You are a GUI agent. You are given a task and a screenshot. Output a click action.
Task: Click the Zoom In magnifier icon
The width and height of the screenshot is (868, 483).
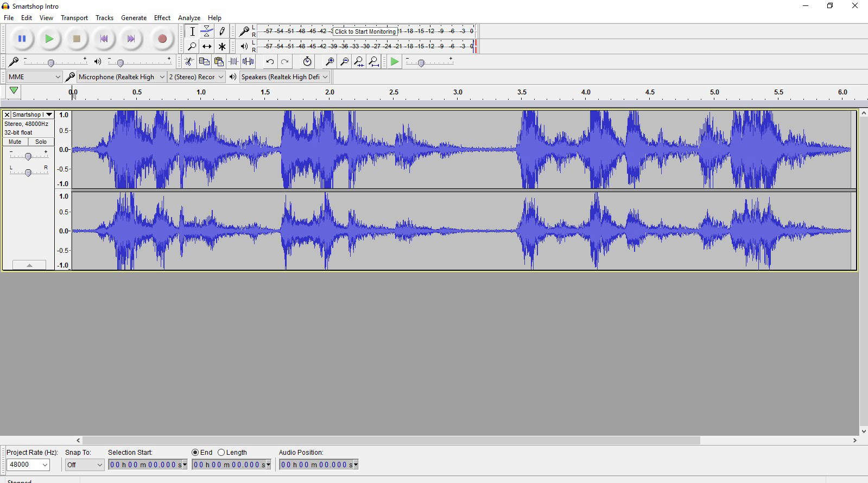[x=330, y=61]
